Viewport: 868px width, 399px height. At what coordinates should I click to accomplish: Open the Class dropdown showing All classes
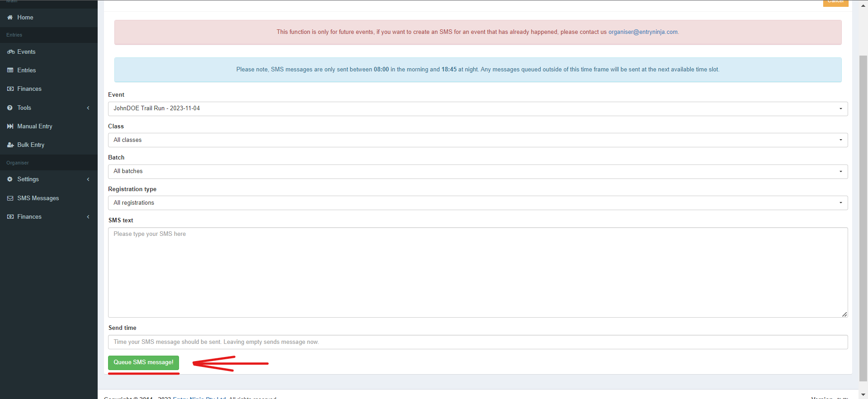478,140
